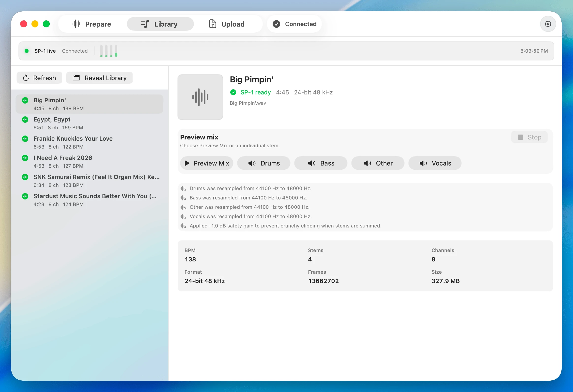Select the Big Pimpin' track row

coord(90,104)
